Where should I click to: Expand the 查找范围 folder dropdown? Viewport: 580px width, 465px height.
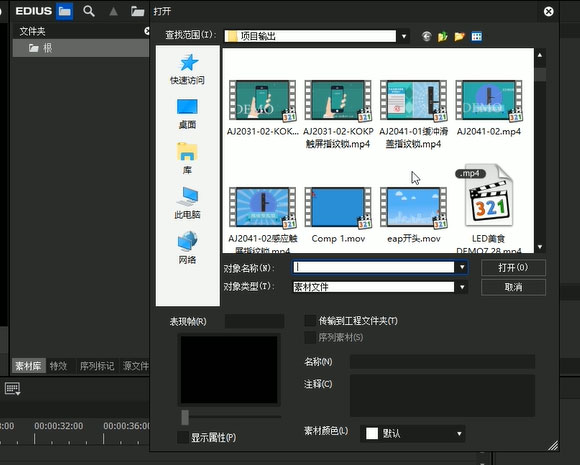tap(404, 36)
